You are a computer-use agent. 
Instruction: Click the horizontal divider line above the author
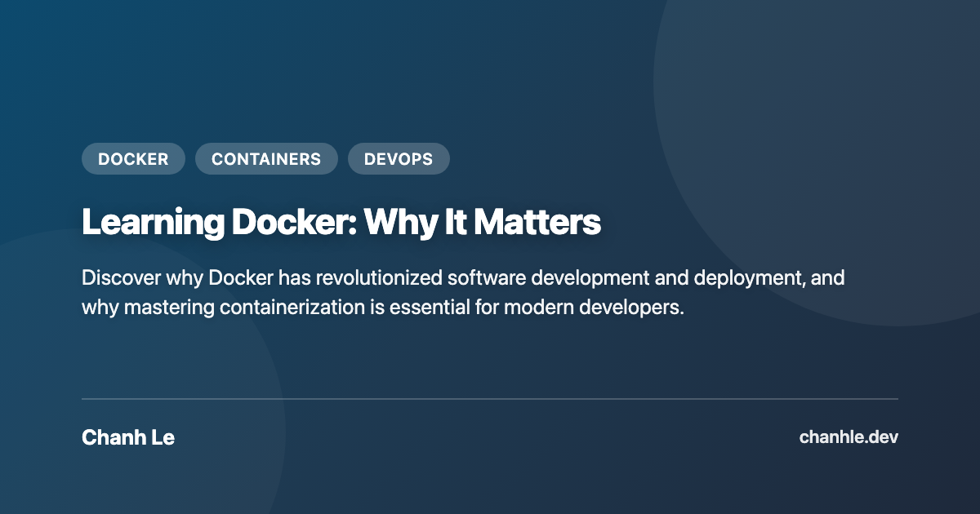point(490,399)
